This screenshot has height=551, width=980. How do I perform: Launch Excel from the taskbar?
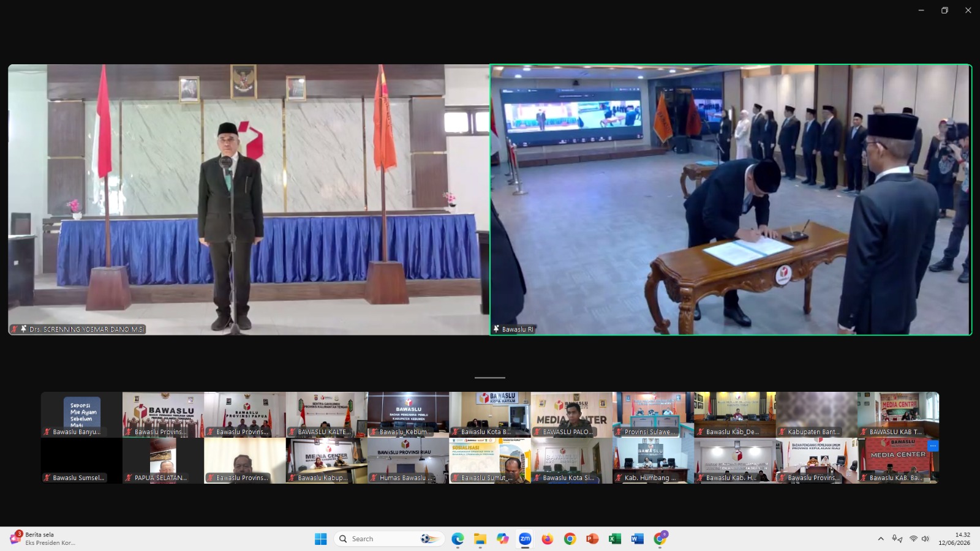[615, 539]
